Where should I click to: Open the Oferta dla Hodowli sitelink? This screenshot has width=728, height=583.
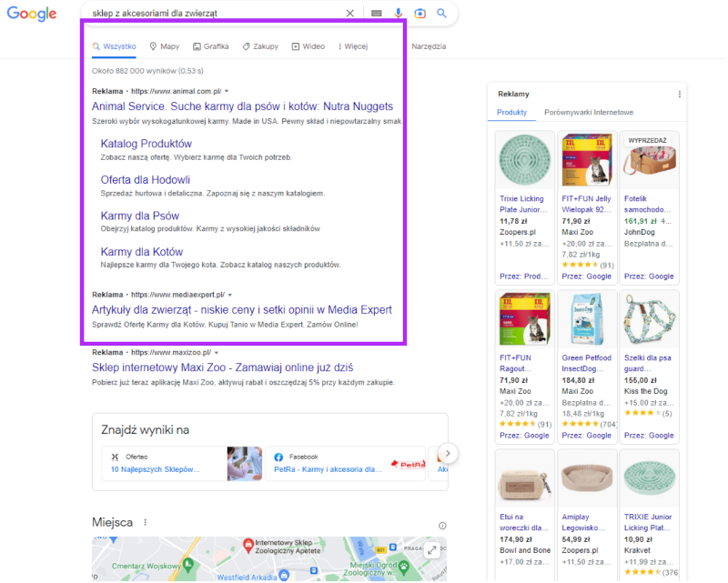click(146, 180)
